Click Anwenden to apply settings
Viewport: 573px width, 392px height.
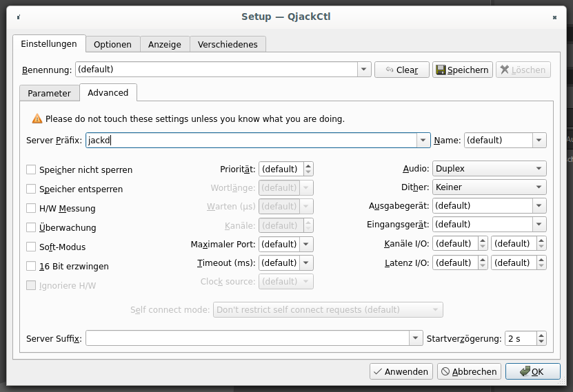click(x=401, y=371)
